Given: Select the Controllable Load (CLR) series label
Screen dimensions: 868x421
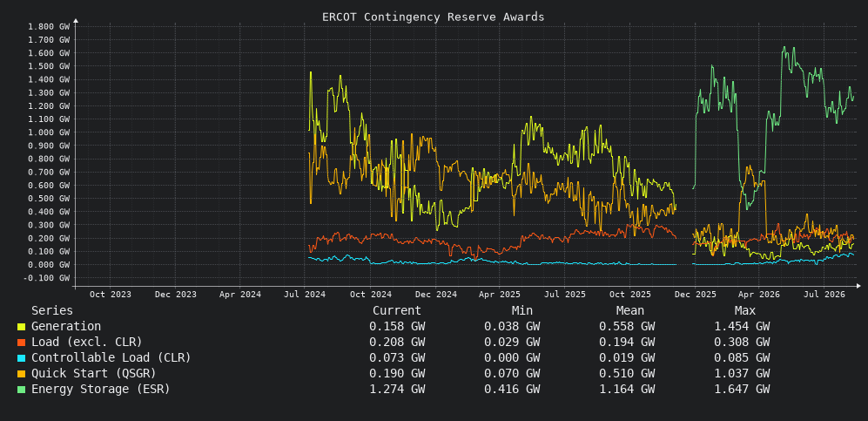Looking at the screenshot, I should coord(111,358).
